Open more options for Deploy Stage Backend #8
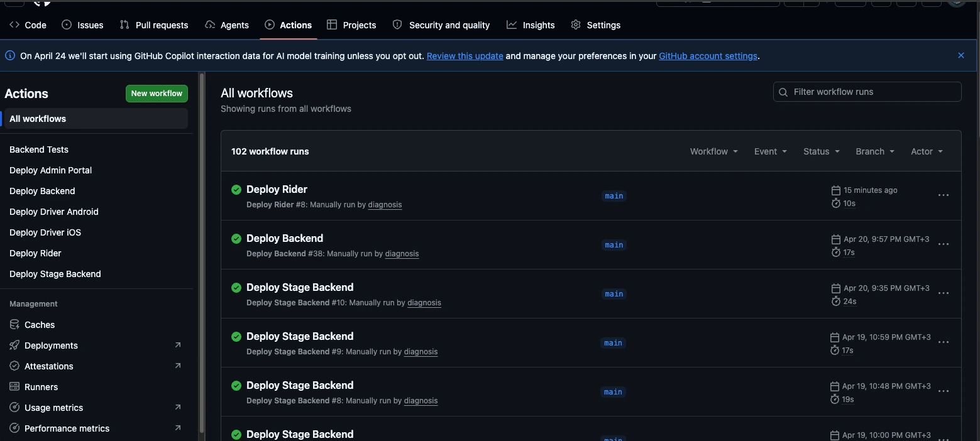Viewport: 980px width, 441px height. [943, 391]
